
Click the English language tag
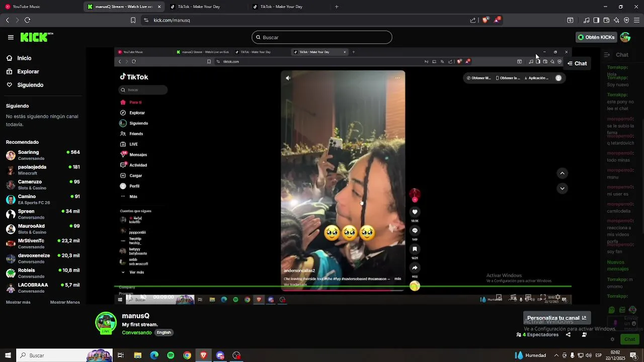point(164,333)
